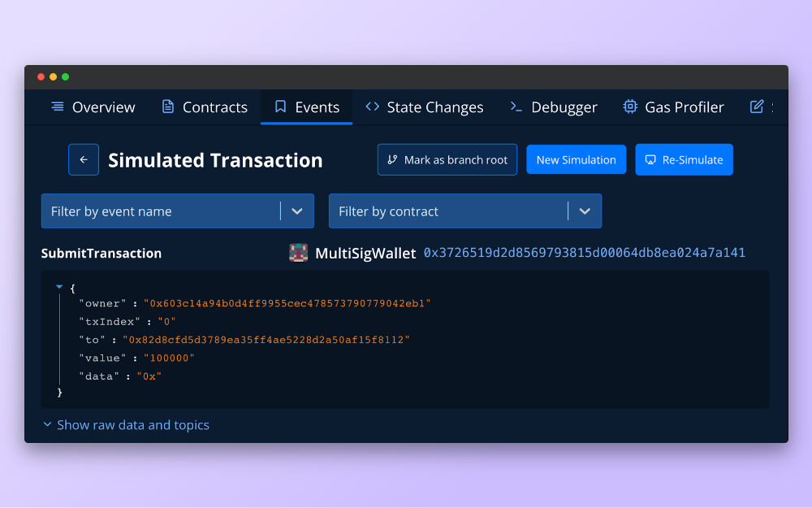Image resolution: width=812 pixels, height=508 pixels.
Task: Click the Re-Simulate button
Action: coord(684,159)
